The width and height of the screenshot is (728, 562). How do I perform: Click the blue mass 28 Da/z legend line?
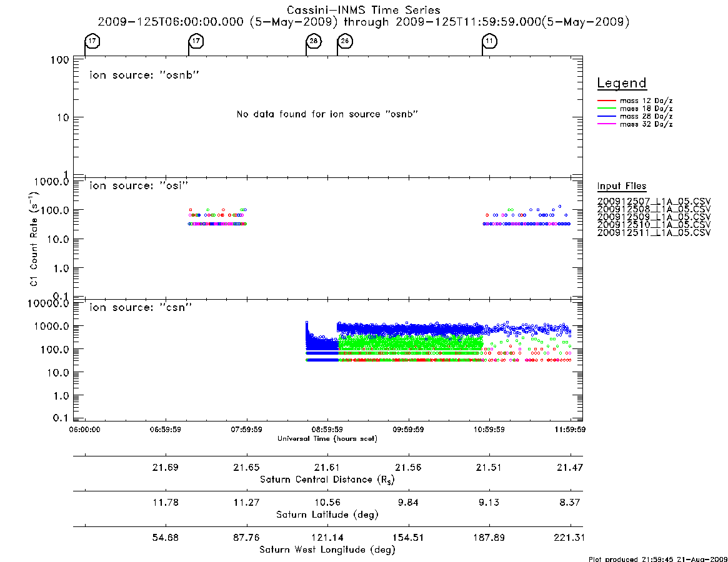click(x=606, y=117)
